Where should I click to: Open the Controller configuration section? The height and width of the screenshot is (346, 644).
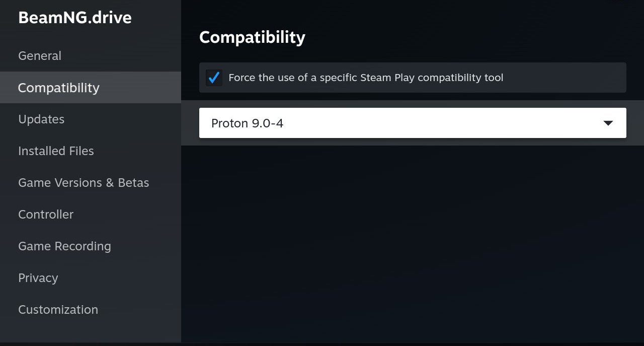coord(45,215)
